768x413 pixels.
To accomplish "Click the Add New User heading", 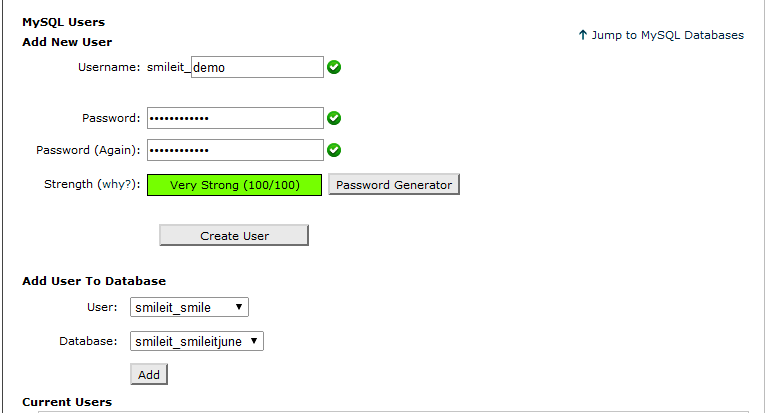I will point(67,42).
